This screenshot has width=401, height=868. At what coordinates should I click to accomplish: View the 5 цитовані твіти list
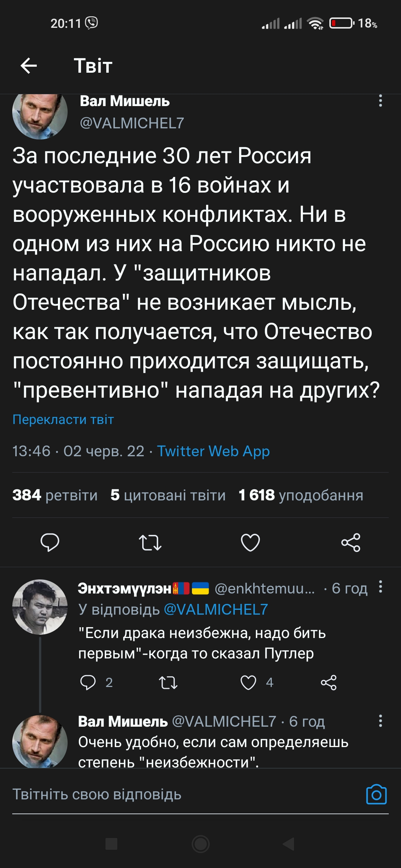coord(168,495)
